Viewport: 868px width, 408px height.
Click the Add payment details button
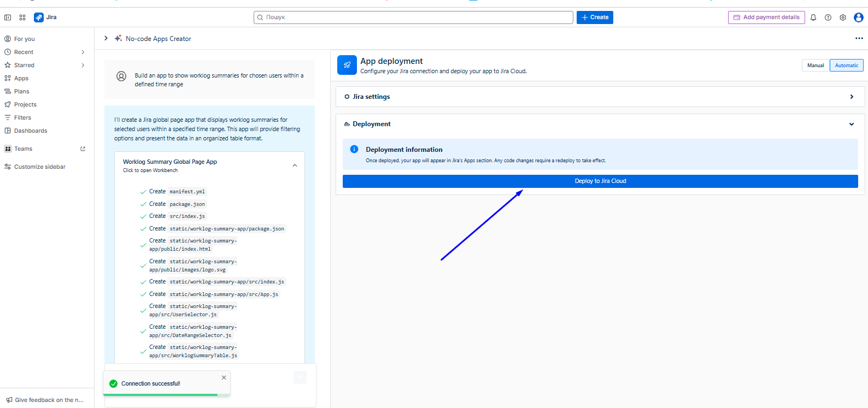[x=766, y=17]
